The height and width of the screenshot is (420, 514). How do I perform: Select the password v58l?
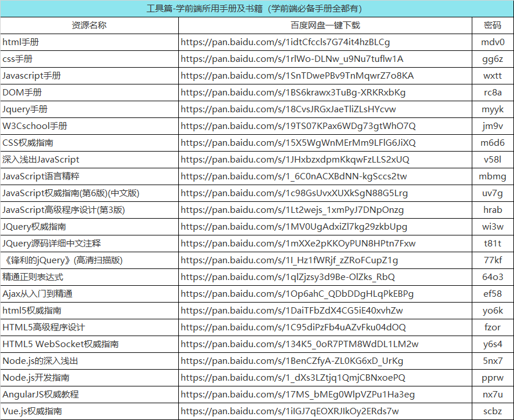pyautogui.click(x=493, y=160)
